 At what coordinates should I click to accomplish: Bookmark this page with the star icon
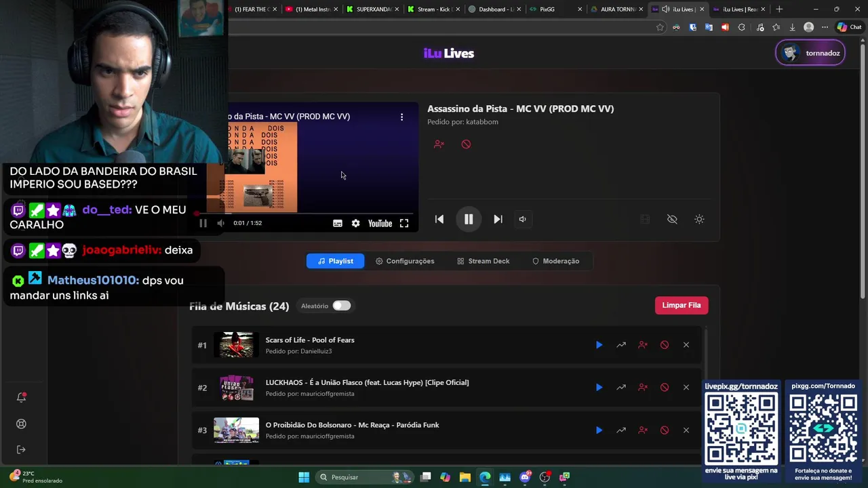point(660,27)
